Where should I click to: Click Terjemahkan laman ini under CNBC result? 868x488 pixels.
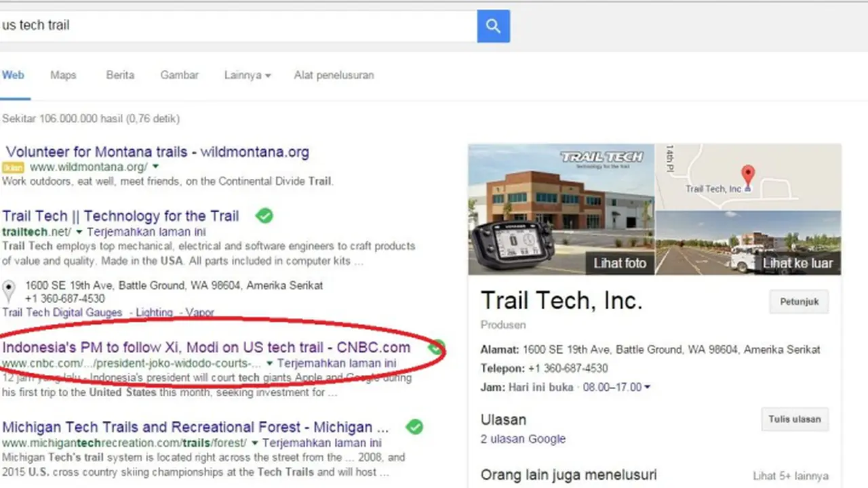(x=336, y=363)
